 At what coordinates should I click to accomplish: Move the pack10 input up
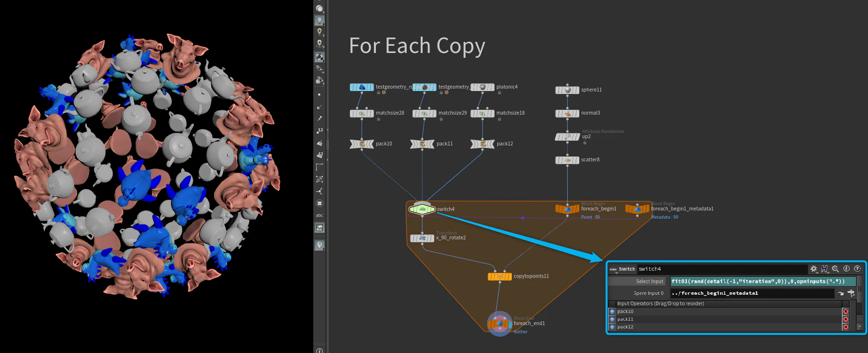coord(612,312)
